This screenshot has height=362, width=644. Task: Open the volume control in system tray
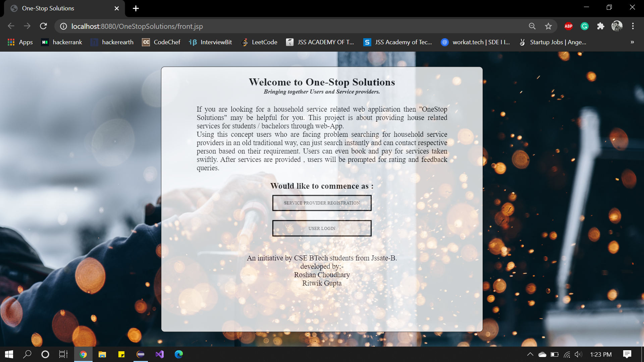[578, 354]
